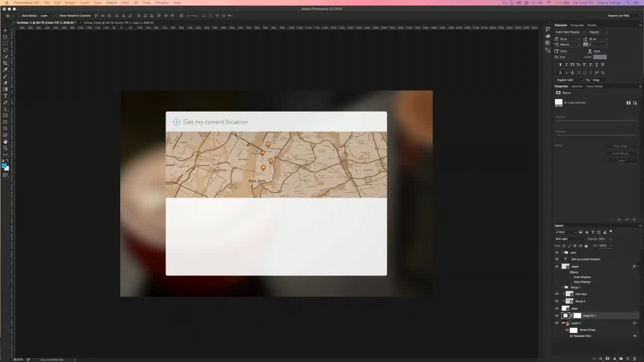Select the Drop Shadow effect row

click(x=582, y=282)
